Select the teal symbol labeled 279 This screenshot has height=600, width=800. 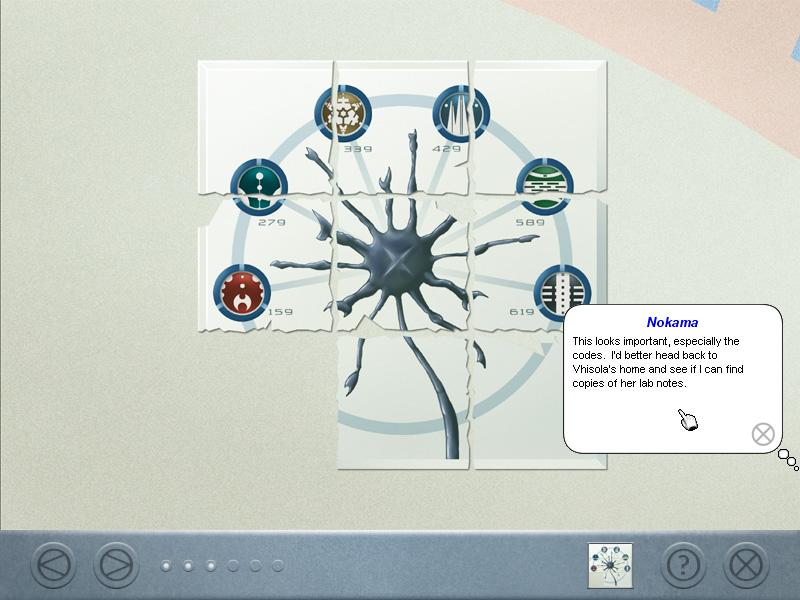(259, 187)
